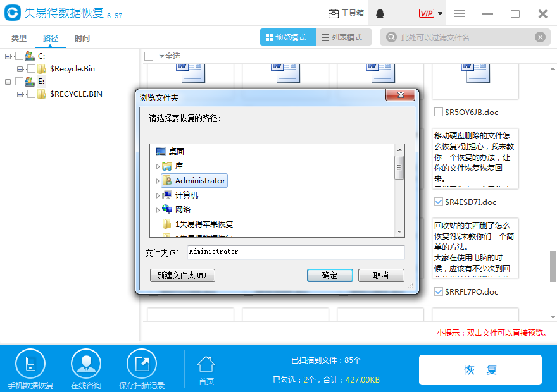The image size is (557, 392).
Task: Click the C: drive icon
Action: [30, 56]
